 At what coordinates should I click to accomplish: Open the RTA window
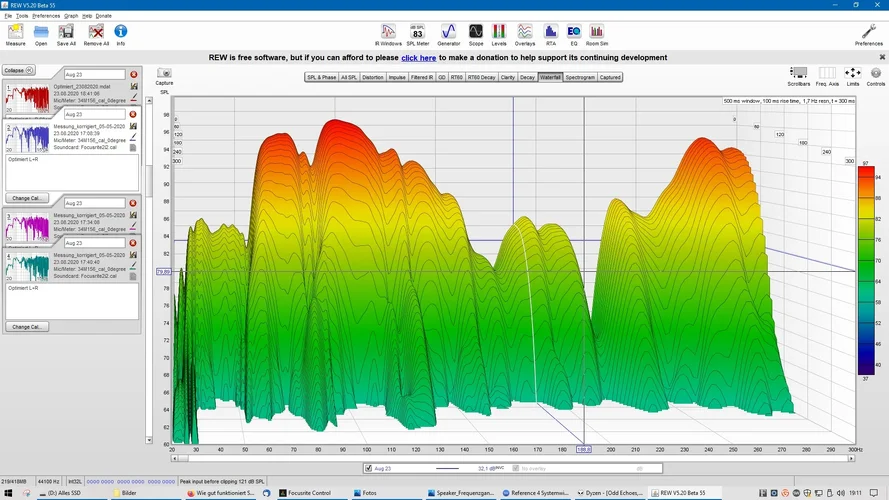click(x=551, y=32)
